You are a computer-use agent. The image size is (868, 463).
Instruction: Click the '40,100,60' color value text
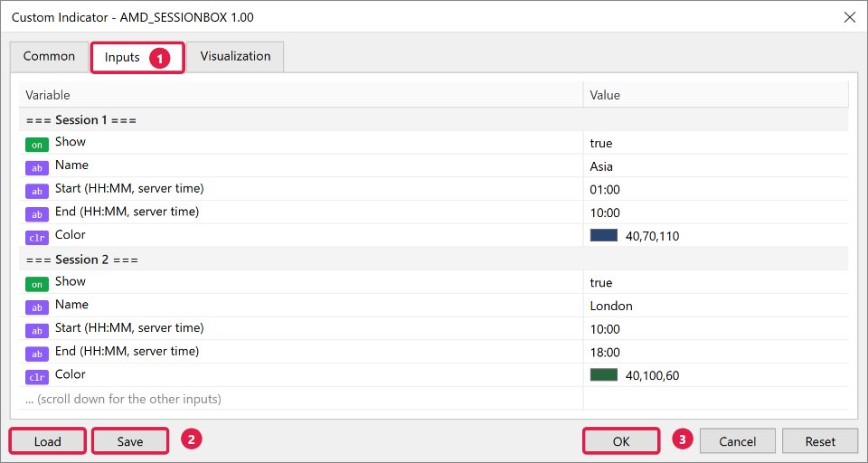pyautogui.click(x=652, y=376)
